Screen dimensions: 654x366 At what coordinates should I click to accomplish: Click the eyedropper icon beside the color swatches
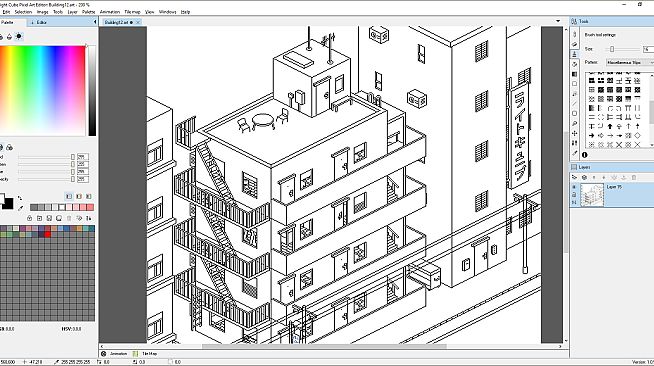click(20, 207)
